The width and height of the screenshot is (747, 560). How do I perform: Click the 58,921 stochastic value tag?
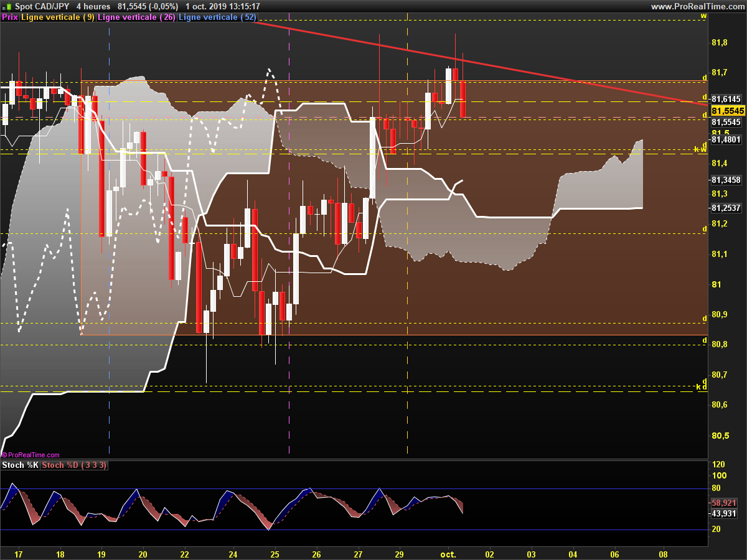(724, 502)
